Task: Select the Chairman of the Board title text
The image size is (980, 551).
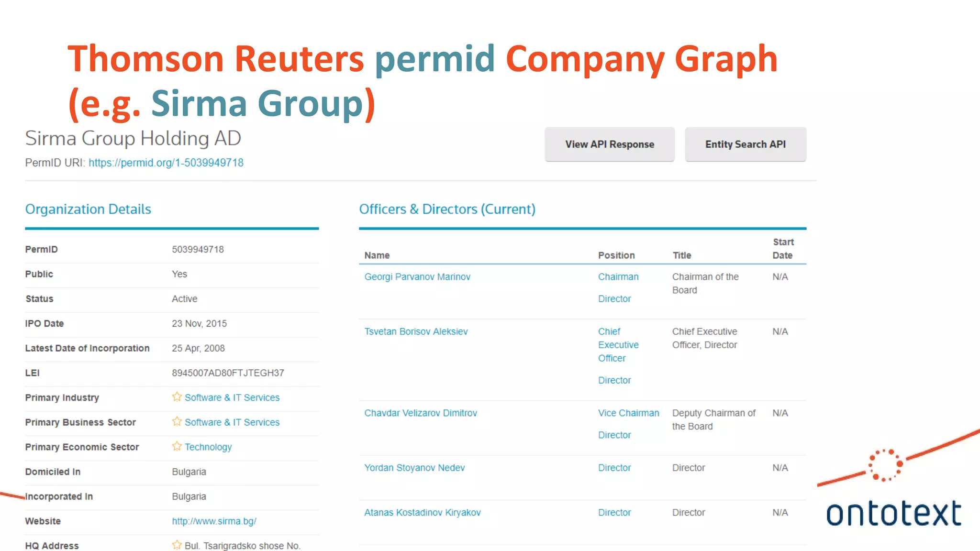Action: 705,284
